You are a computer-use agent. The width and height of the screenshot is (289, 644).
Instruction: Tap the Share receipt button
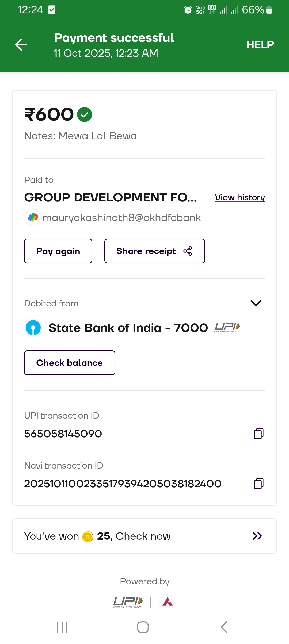[154, 251]
